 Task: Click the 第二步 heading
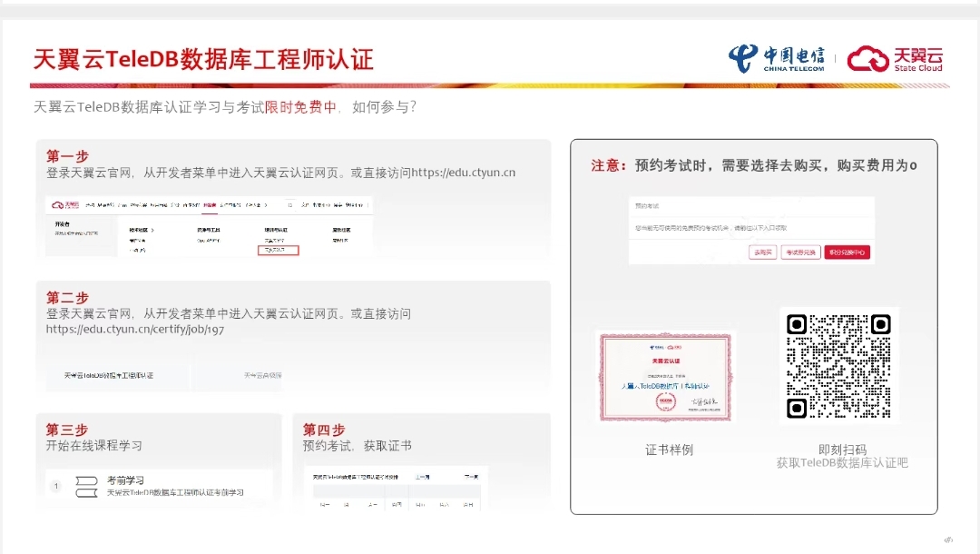pyautogui.click(x=67, y=297)
